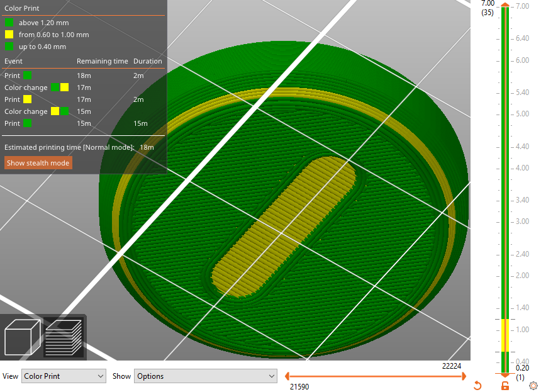Click the '22224' move slider value
This screenshot has height=392, width=541.
451,366
